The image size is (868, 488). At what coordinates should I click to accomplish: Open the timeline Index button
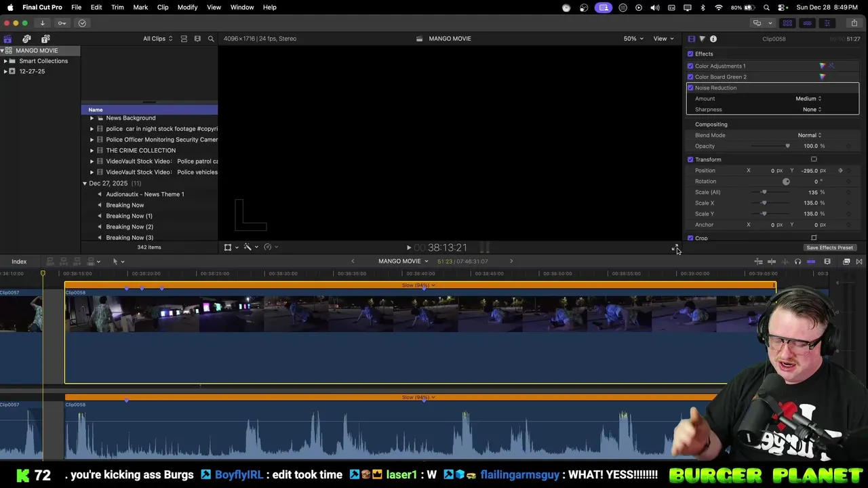click(x=19, y=262)
